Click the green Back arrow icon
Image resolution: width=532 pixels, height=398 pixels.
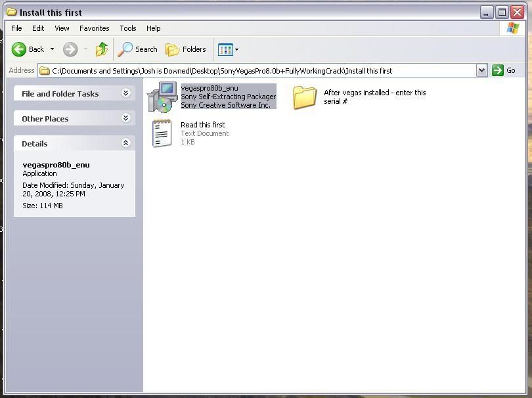click(18, 49)
